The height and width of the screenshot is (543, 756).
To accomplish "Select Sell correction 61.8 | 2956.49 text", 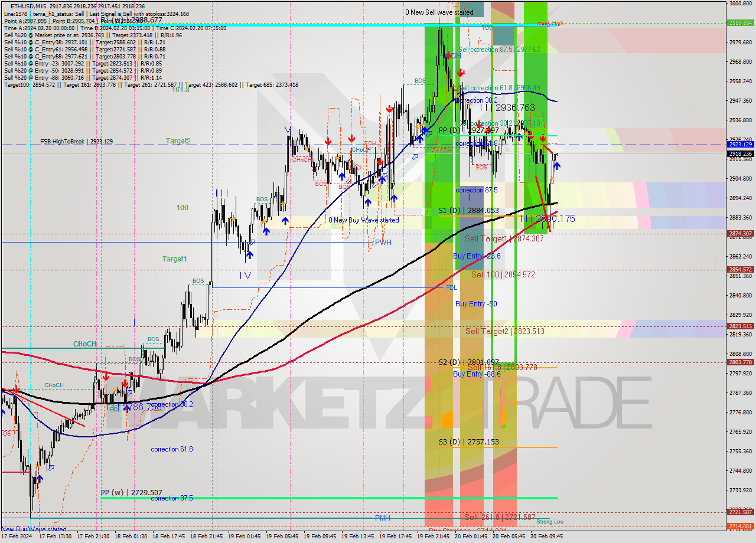I will (500, 88).
